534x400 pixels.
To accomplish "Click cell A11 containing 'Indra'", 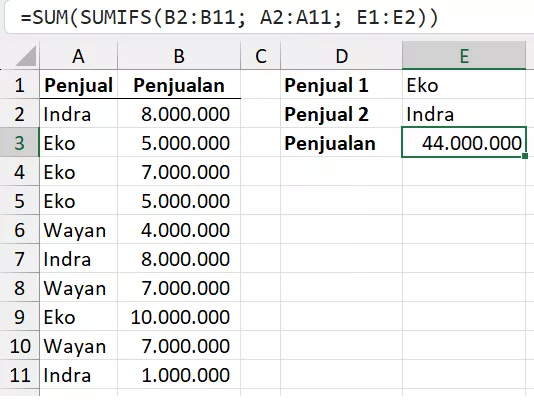I will 78,374.
